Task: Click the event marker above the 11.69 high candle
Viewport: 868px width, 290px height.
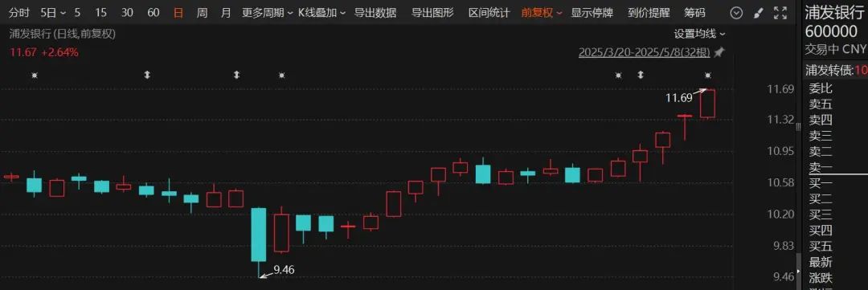Action: [x=707, y=75]
